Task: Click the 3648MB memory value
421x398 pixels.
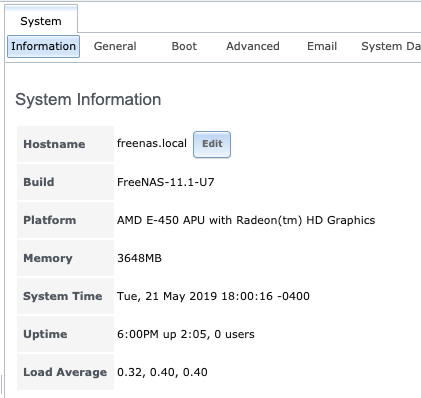Action: 139,258
